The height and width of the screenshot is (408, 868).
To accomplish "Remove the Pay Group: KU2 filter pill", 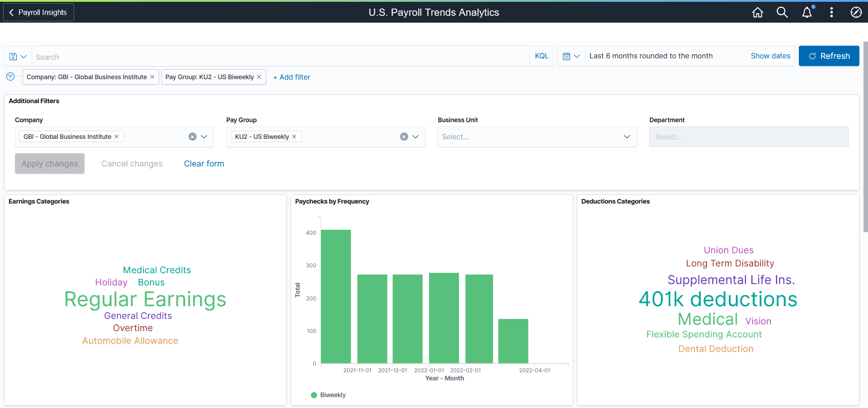I will [x=258, y=77].
